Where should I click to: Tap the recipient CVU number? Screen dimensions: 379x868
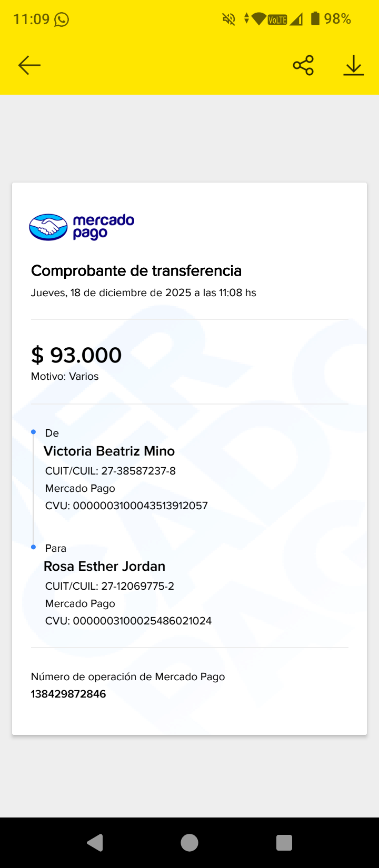[x=142, y=621]
